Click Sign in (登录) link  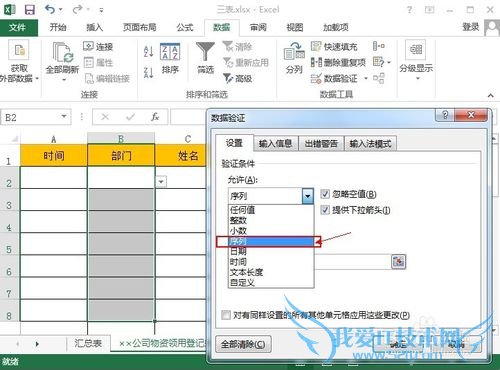[x=471, y=27]
